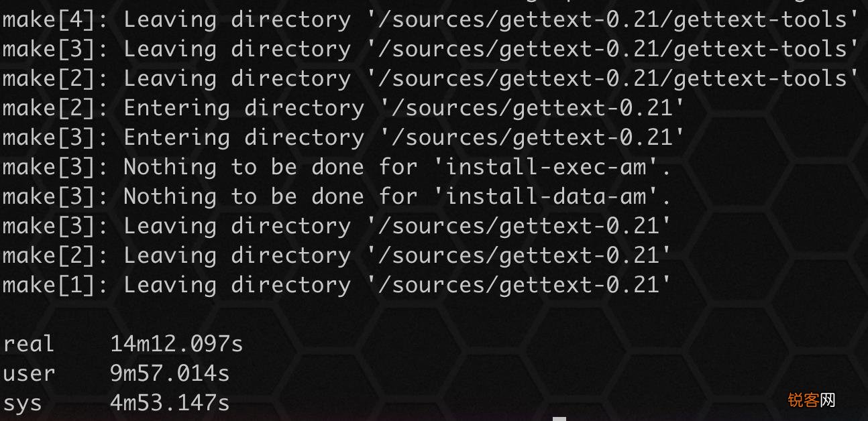Click the 锐客网 watermark logo
This screenshot has height=421, width=868.
click(x=812, y=401)
